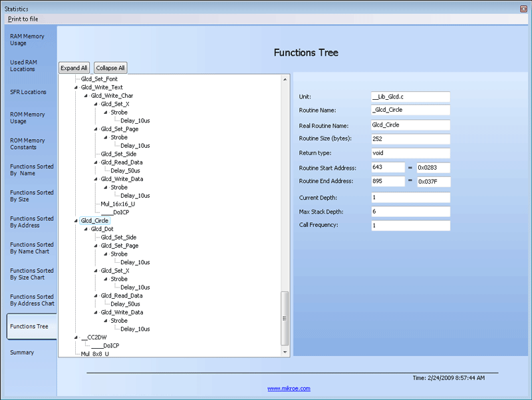Select Mul_16x16_U tree item
This screenshot has height=400, width=532.
pos(118,204)
